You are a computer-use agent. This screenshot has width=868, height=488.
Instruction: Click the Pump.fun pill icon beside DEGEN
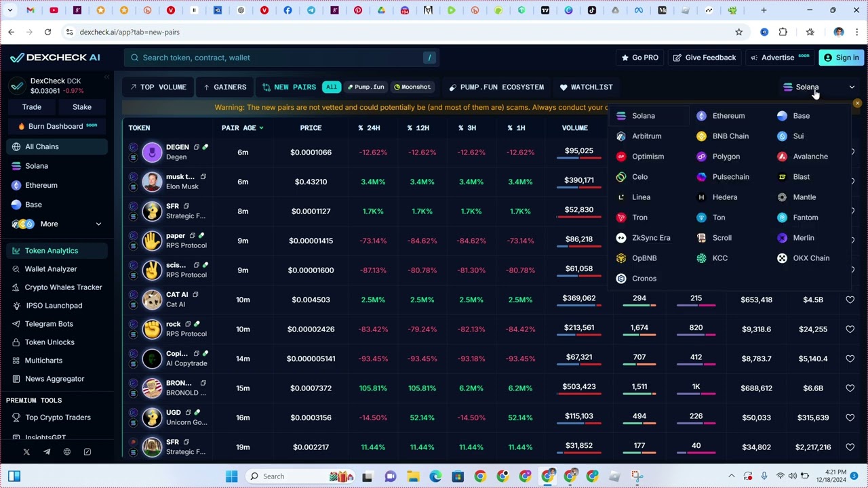pos(205,147)
